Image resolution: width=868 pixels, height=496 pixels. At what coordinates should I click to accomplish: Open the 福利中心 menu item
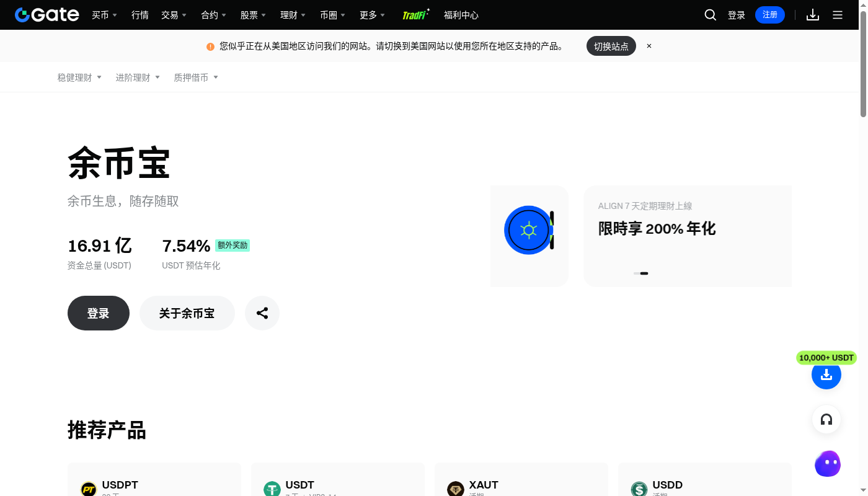point(461,15)
